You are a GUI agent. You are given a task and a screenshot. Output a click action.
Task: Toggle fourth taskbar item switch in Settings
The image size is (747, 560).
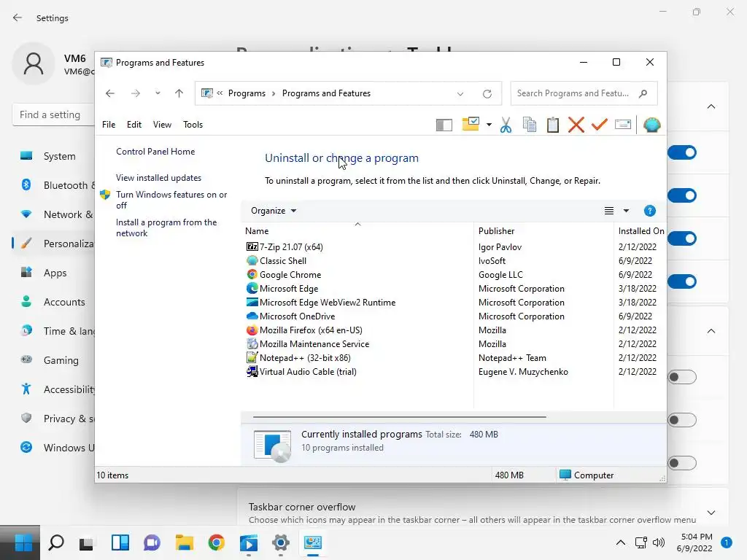[682, 281]
